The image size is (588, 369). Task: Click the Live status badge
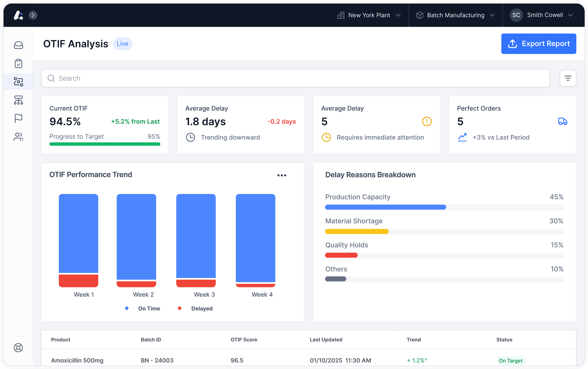(x=122, y=44)
